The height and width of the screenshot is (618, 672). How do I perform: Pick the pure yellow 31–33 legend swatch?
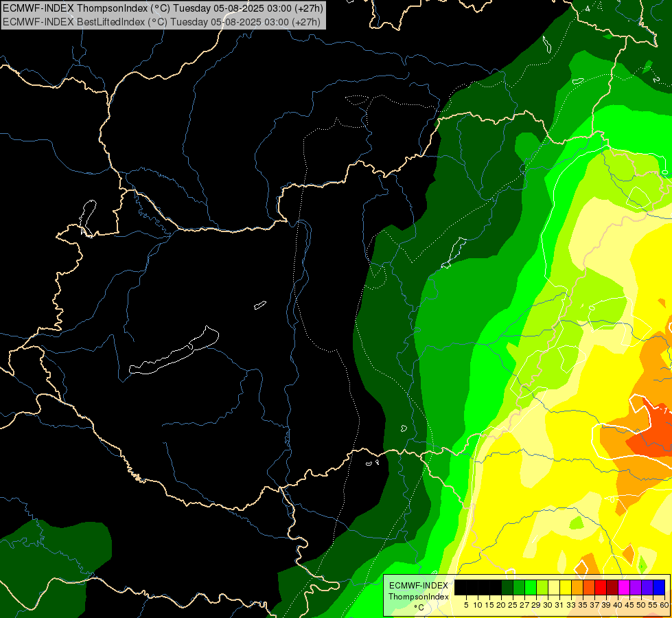(x=566, y=588)
